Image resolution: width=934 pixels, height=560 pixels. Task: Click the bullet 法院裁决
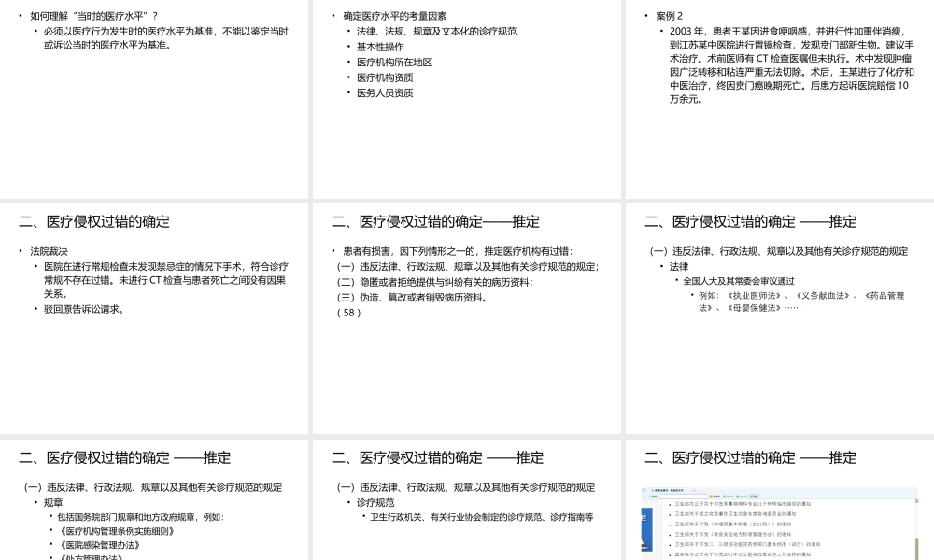pos(49,251)
